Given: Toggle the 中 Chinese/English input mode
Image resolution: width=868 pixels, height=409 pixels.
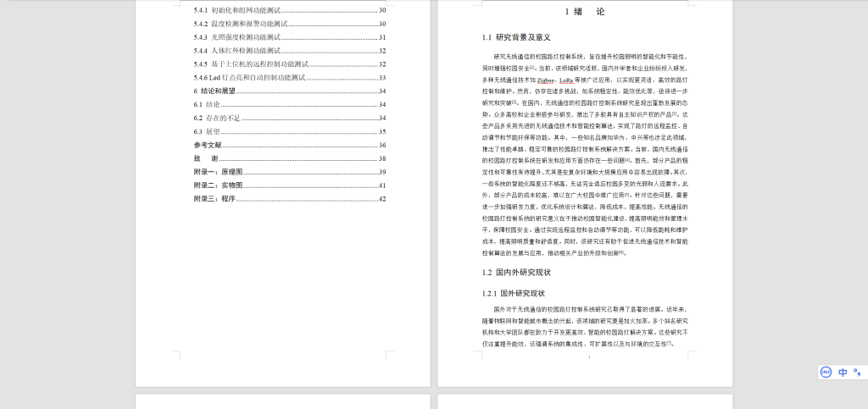Looking at the screenshot, I should click(x=843, y=372).
